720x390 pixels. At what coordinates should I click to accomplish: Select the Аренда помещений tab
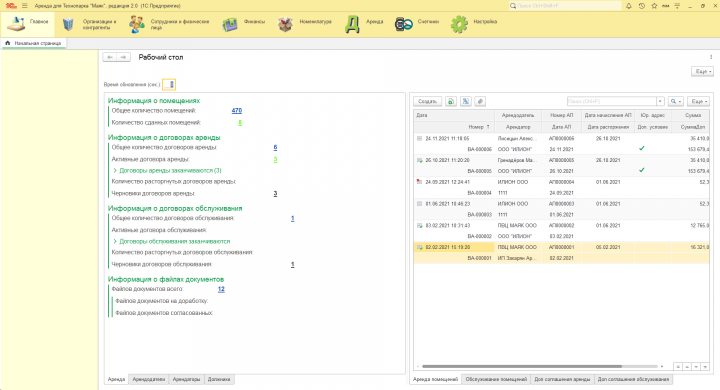pos(435,379)
